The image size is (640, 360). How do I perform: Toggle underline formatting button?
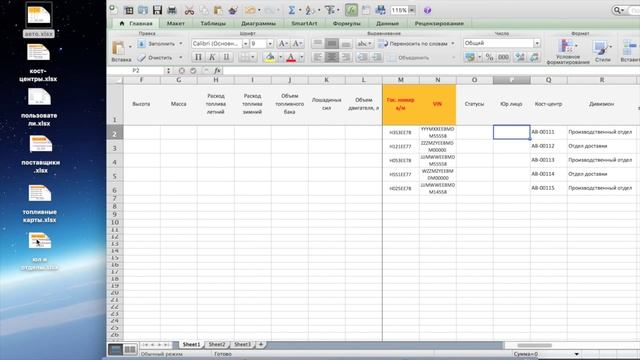pos(226,57)
